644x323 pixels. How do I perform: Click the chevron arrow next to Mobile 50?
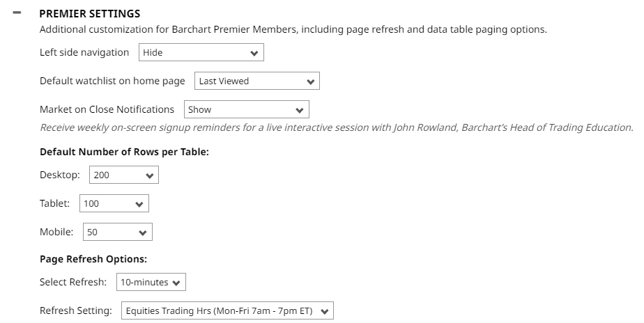[x=142, y=233]
